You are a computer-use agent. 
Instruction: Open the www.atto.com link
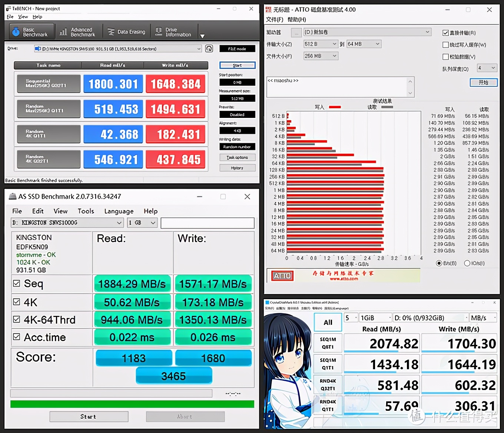point(344,279)
